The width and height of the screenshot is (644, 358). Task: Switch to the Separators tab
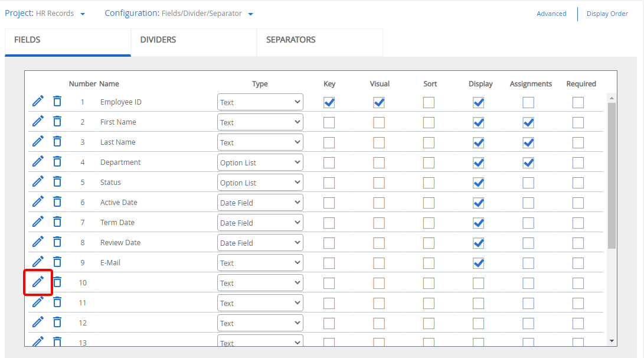[x=291, y=40]
